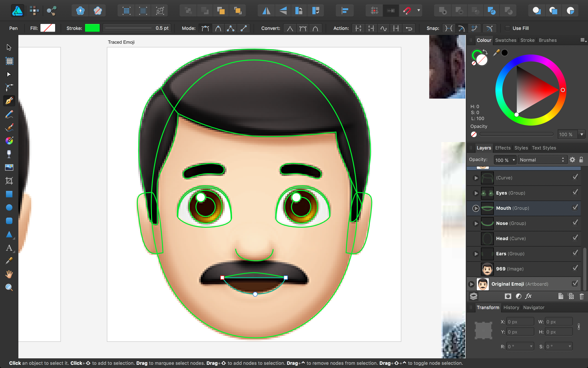Image resolution: width=588 pixels, height=368 pixels.
Task: Hide the Nose group layer
Action: coord(575,223)
